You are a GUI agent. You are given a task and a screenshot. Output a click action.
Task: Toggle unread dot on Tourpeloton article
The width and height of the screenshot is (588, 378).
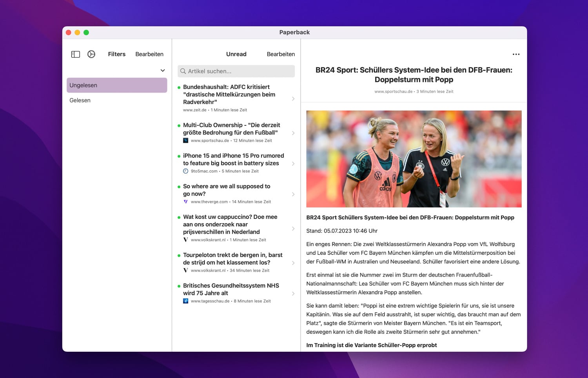pos(179,255)
